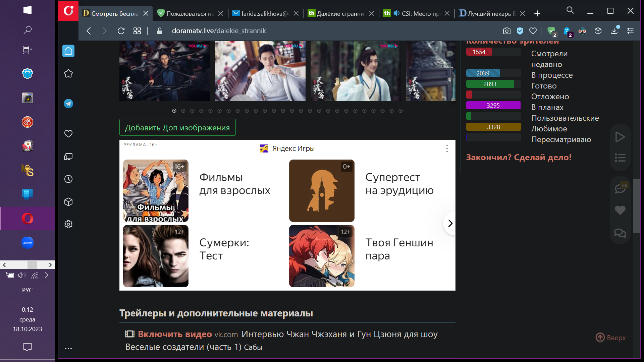Click favorite heart on right floating panel

click(x=620, y=210)
